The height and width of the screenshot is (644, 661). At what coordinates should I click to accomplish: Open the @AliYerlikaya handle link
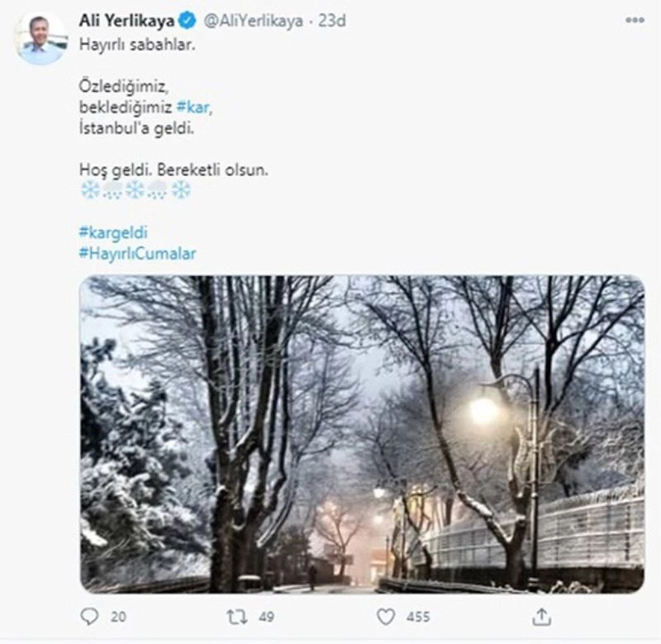point(253,21)
